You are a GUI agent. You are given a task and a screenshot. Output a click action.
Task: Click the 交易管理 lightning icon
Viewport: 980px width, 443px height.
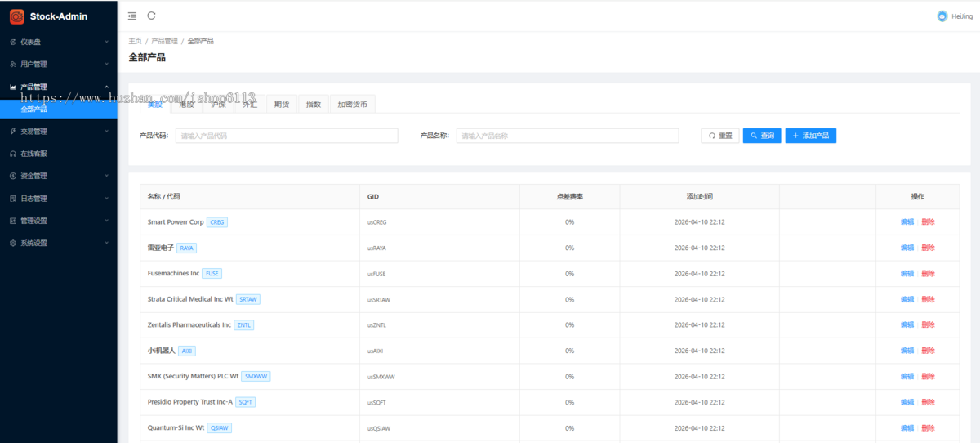pyautogui.click(x=13, y=131)
